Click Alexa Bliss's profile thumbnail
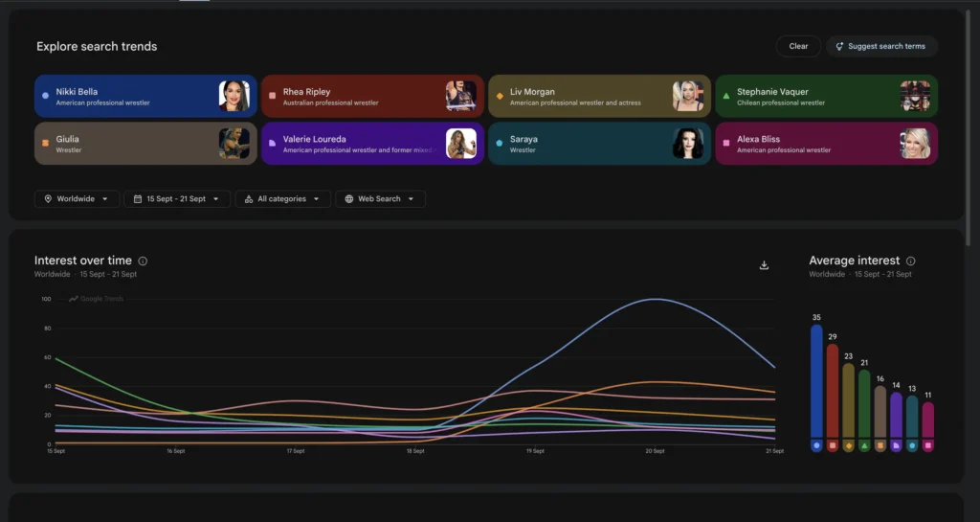Image resolution: width=980 pixels, height=522 pixels. [x=915, y=144]
